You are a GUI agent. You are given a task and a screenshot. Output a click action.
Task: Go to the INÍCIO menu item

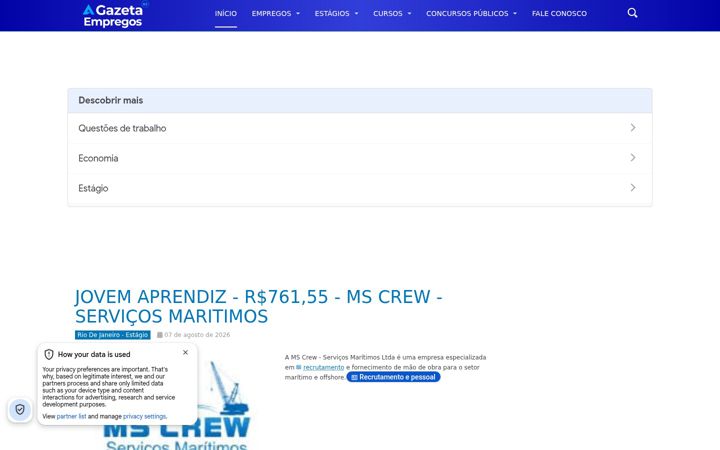[x=225, y=14]
